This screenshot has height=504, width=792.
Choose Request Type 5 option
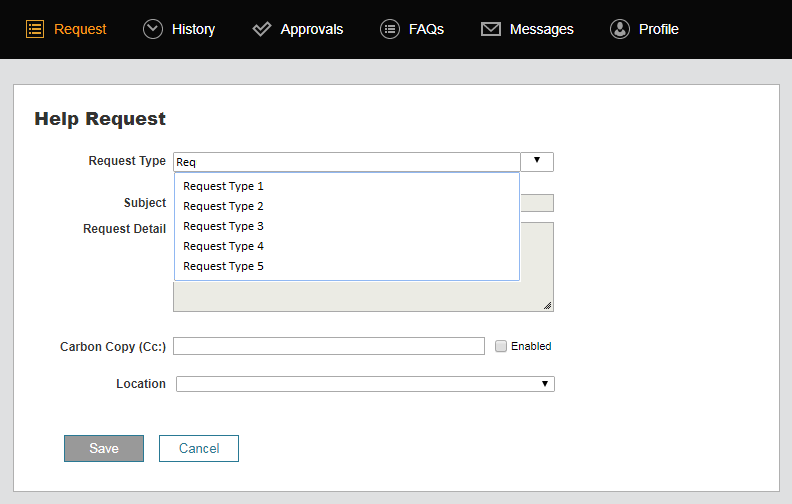pos(223,266)
